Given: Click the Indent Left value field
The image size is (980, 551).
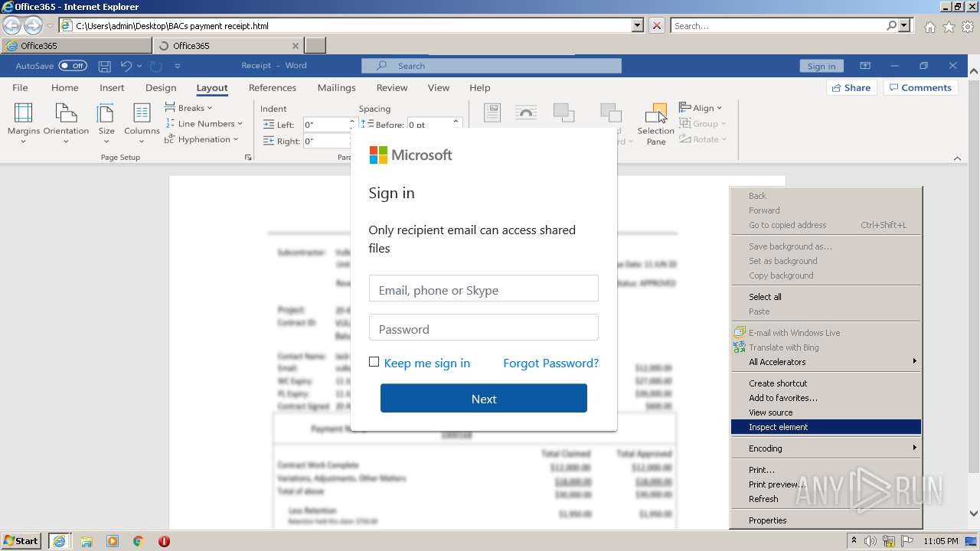Looking at the screenshot, I should 326,125.
